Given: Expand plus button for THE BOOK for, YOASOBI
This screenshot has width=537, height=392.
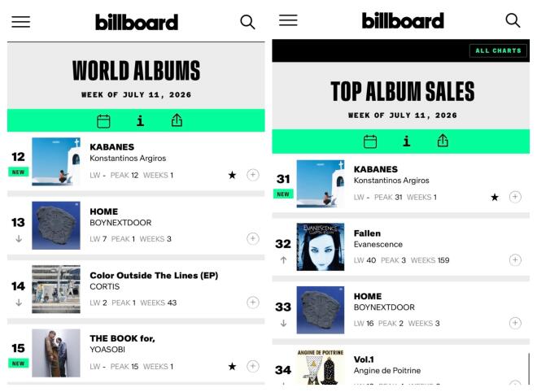Looking at the screenshot, I should click(x=253, y=366).
